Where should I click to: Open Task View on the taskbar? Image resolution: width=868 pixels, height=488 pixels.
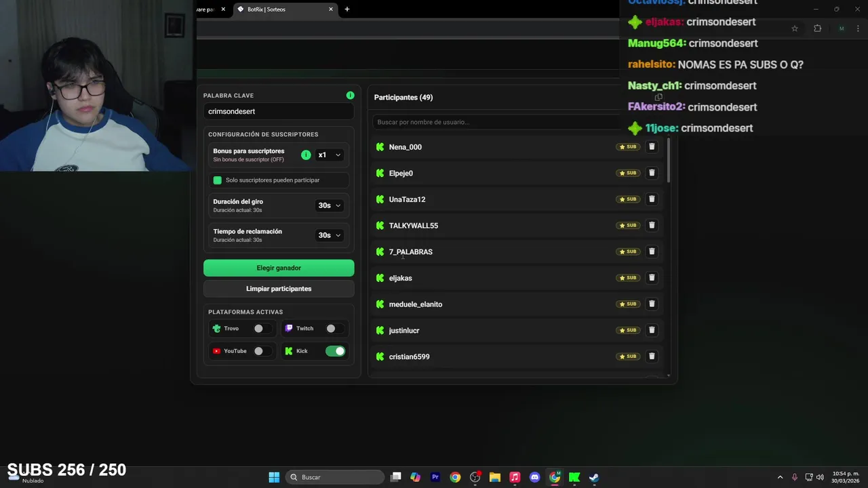pos(396,477)
